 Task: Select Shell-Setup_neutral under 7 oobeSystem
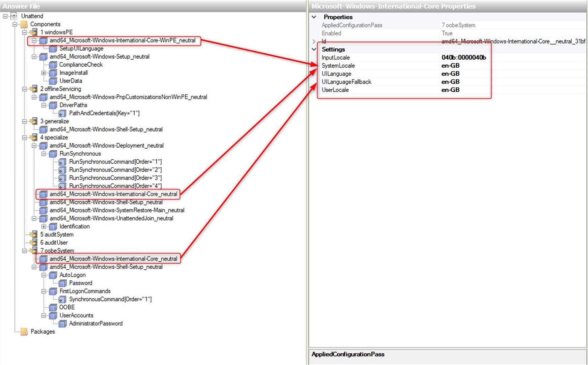pyautogui.click(x=106, y=267)
